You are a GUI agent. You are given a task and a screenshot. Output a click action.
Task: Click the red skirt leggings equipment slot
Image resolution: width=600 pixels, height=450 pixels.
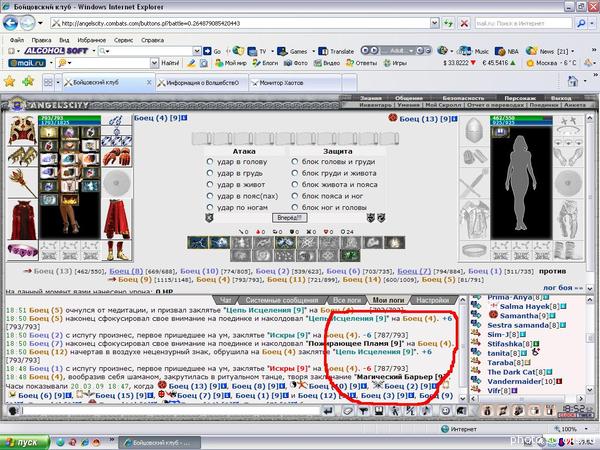click(x=117, y=219)
